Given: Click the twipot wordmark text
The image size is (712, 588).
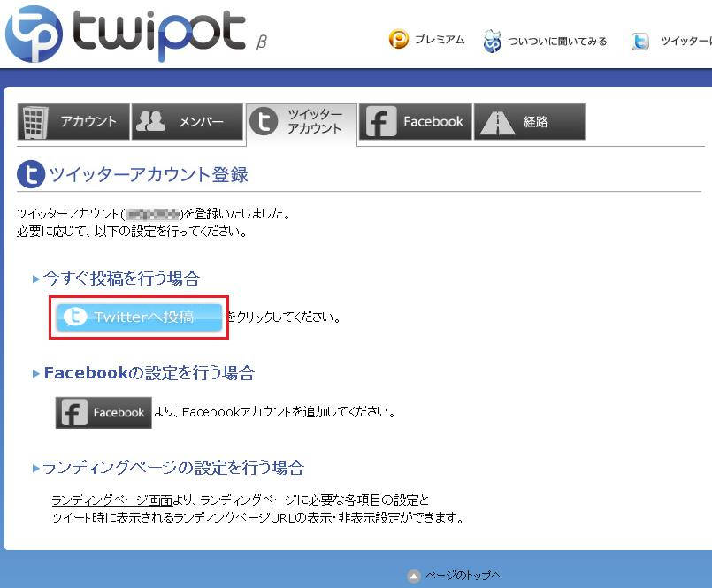Looking at the screenshot, I should tap(159, 34).
